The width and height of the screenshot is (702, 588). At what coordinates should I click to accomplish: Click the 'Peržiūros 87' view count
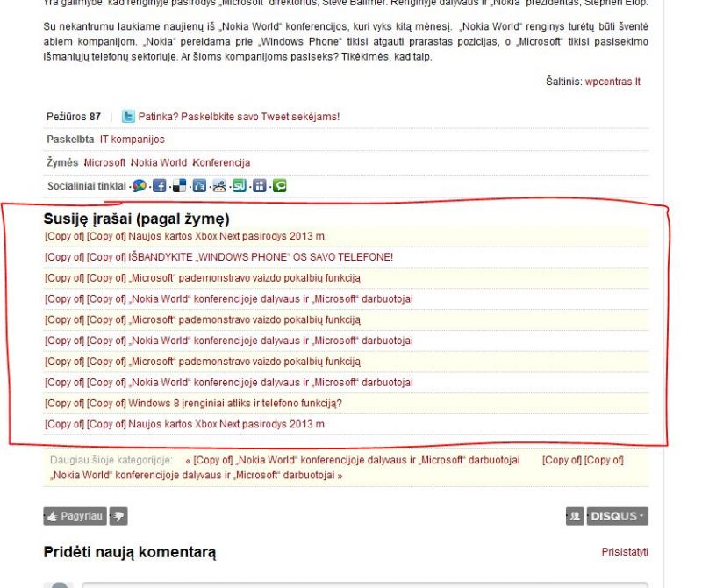click(74, 117)
